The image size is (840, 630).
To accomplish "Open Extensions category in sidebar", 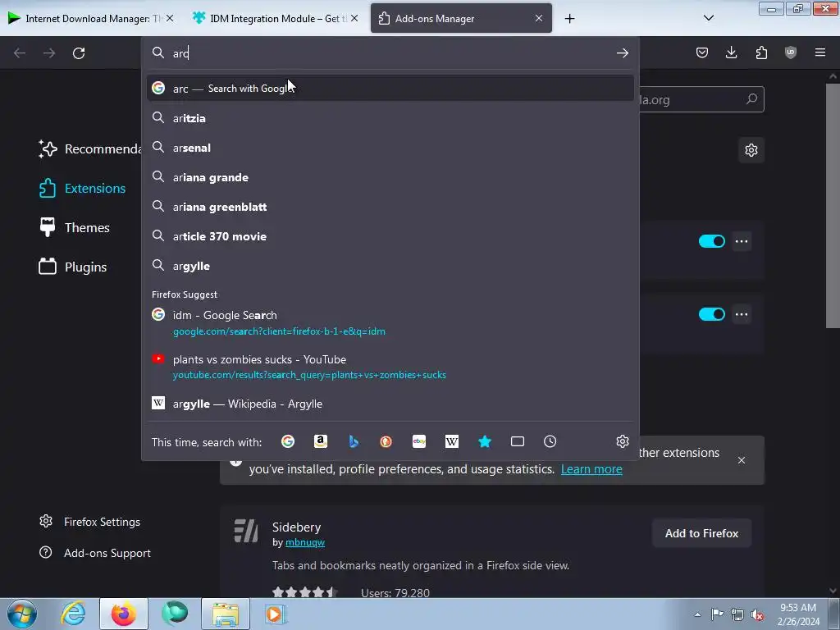I will point(82,189).
